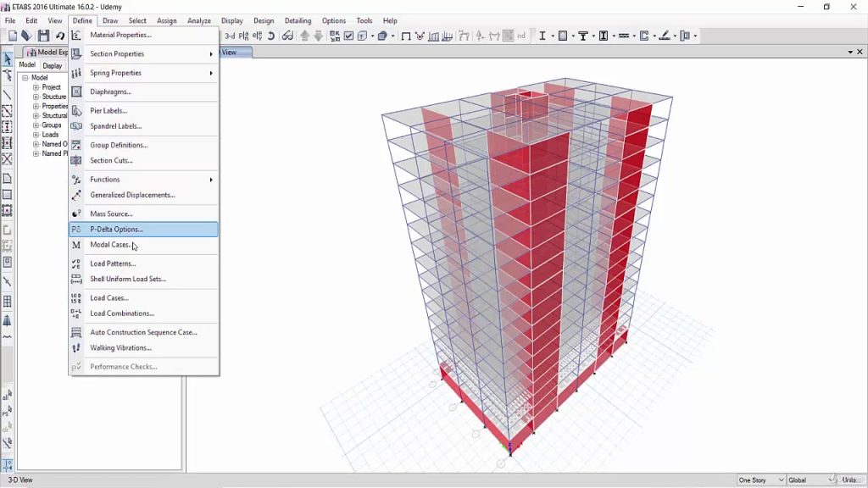868x488 pixels.
Task: Click Mass Source menu entry
Action: [111, 214]
